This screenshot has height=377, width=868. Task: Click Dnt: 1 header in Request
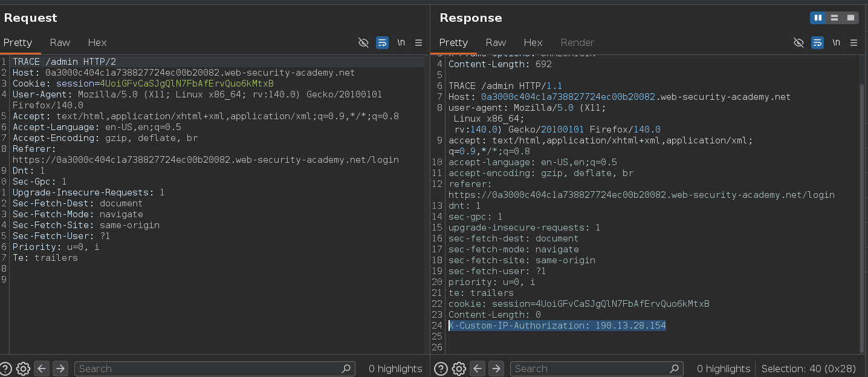point(29,171)
